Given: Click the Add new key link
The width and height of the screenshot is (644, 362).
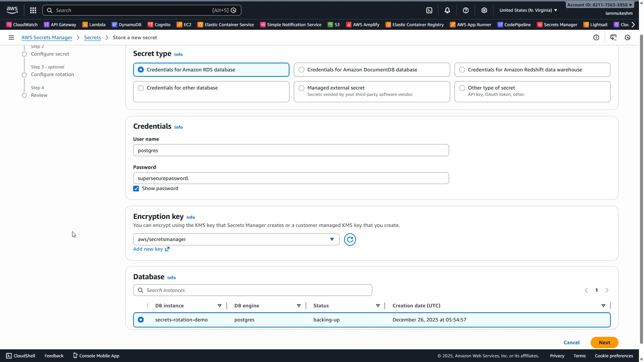Looking at the screenshot, I should point(149,249).
